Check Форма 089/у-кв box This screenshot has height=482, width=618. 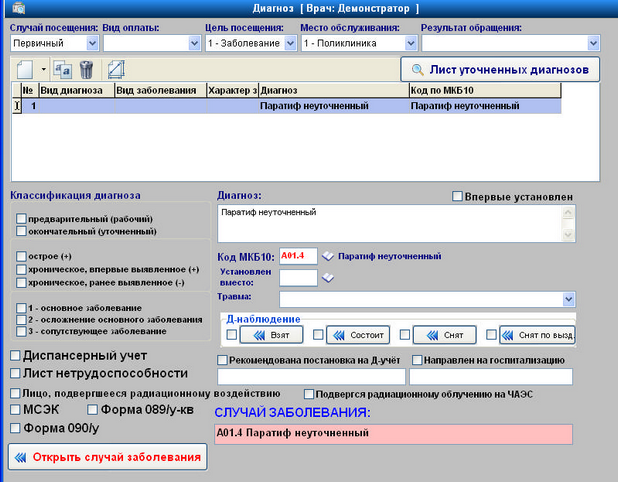pyautogui.click(x=92, y=409)
